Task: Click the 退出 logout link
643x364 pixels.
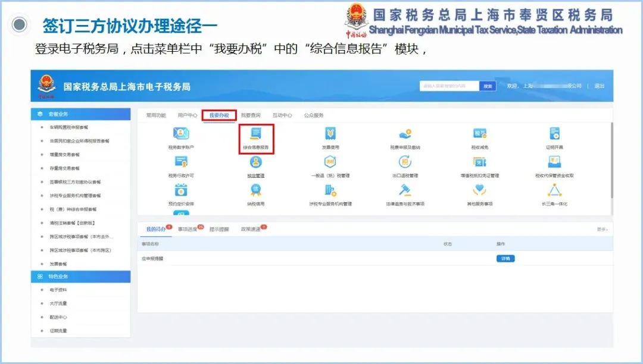Action: point(599,86)
